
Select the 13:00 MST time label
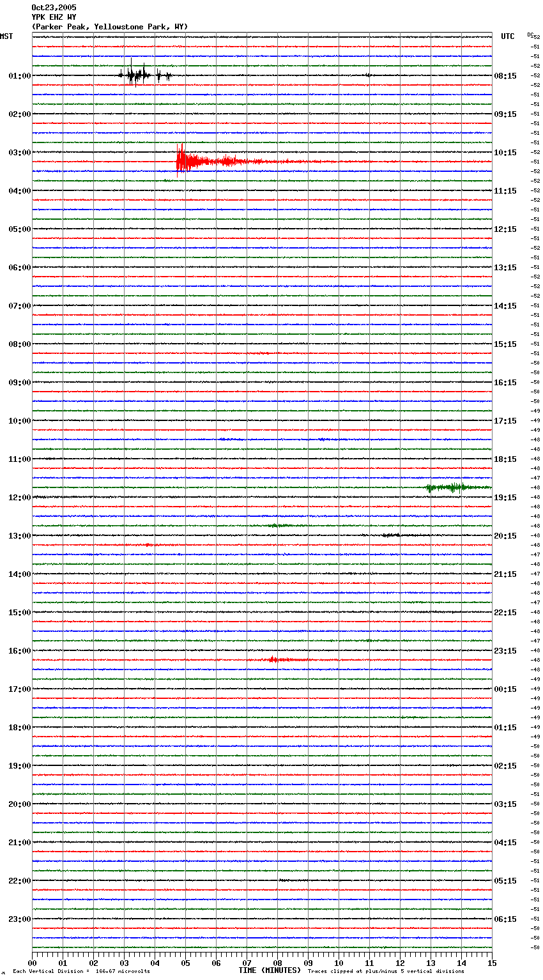click(20, 536)
